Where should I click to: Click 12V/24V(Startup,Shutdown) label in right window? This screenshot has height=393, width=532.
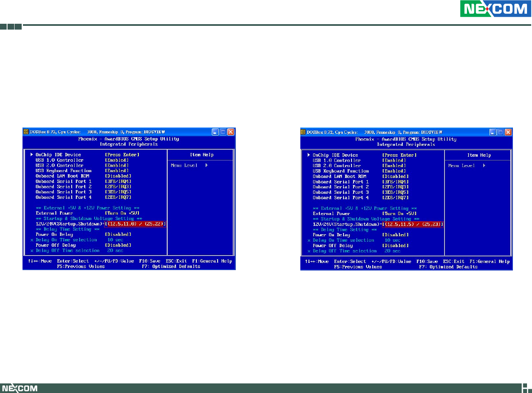click(346, 225)
